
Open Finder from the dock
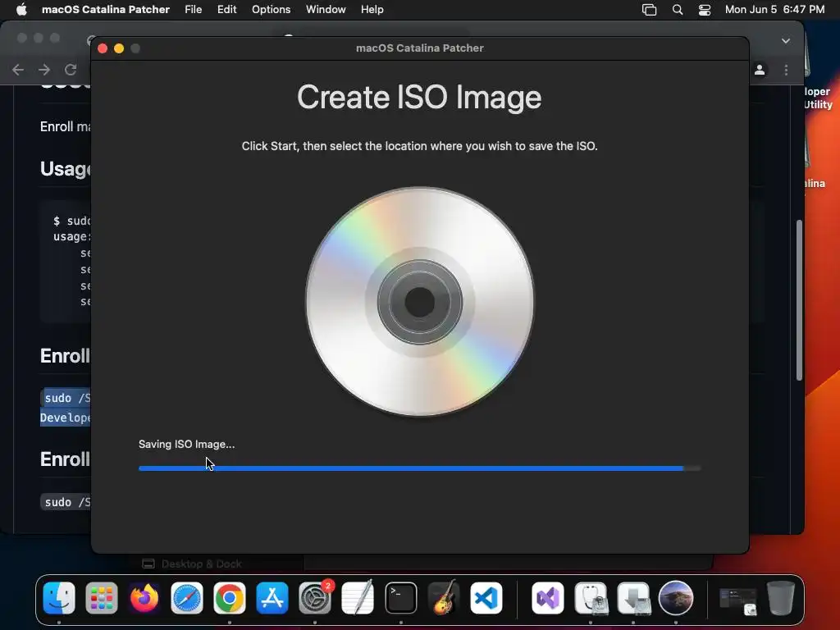pos(59,598)
